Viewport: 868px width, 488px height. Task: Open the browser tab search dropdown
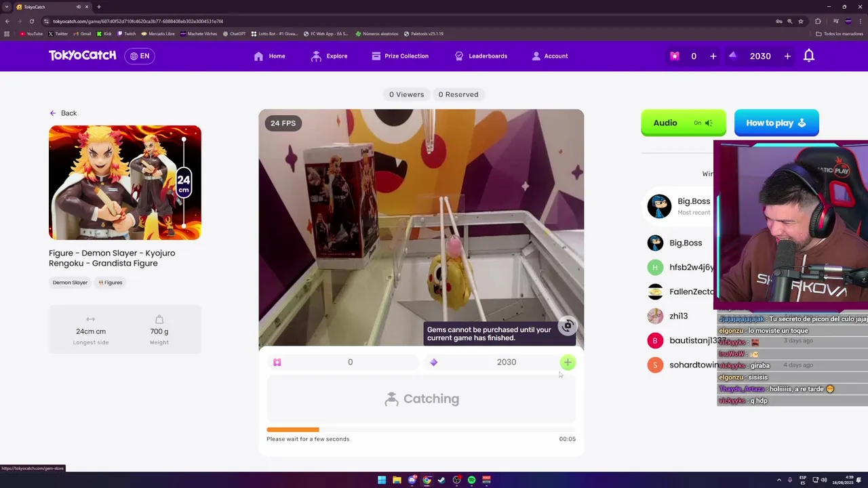7,7
